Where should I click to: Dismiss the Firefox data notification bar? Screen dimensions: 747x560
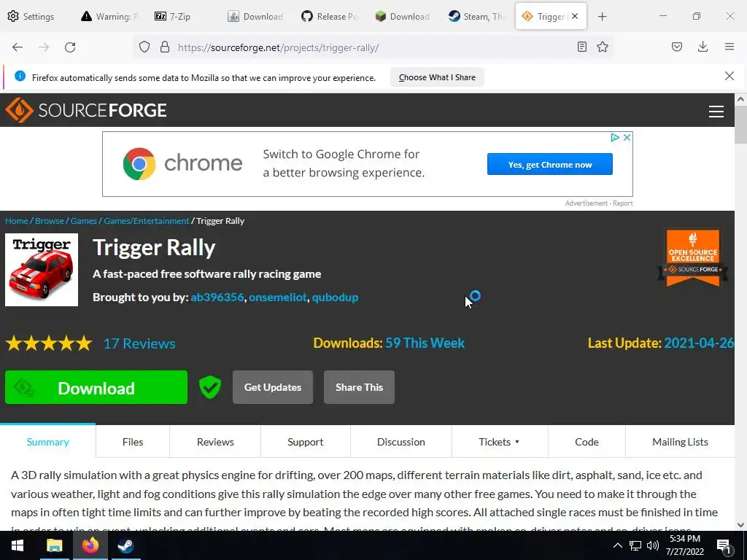729,76
